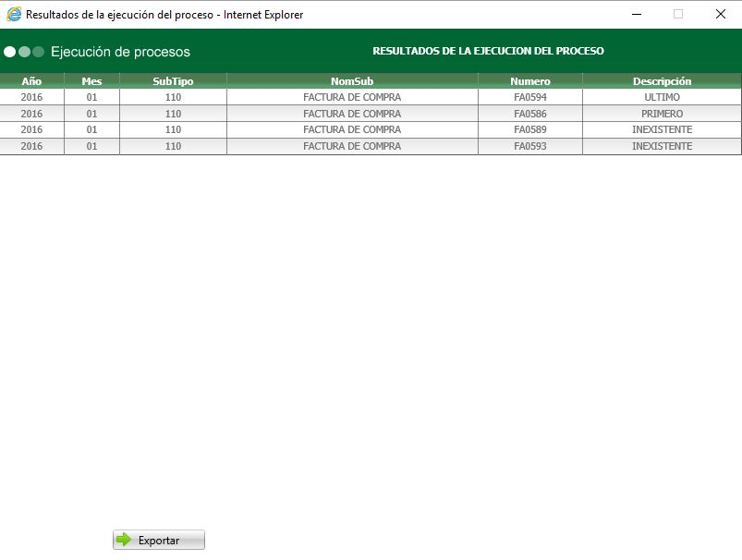Click the Ejecución de procesos heading

click(x=119, y=52)
